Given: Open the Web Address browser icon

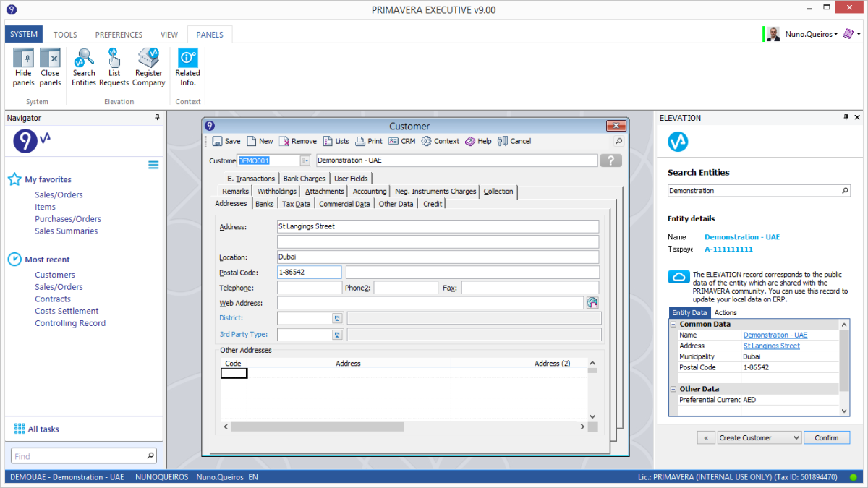Looking at the screenshot, I should pyautogui.click(x=592, y=303).
